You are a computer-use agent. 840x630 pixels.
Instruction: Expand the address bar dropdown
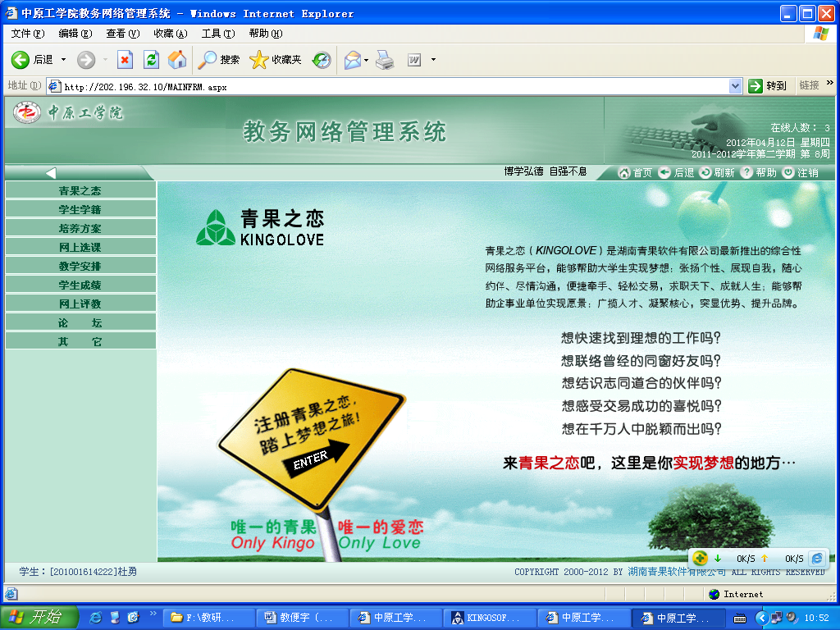736,86
